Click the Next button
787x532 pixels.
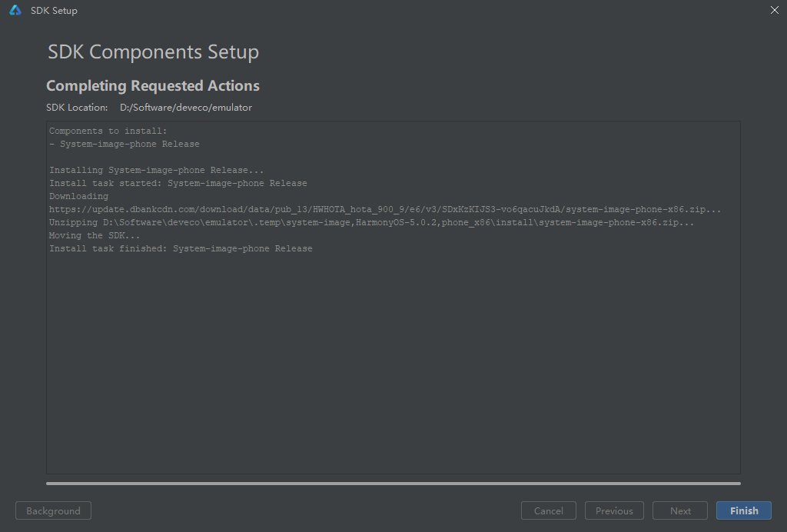[680, 510]
